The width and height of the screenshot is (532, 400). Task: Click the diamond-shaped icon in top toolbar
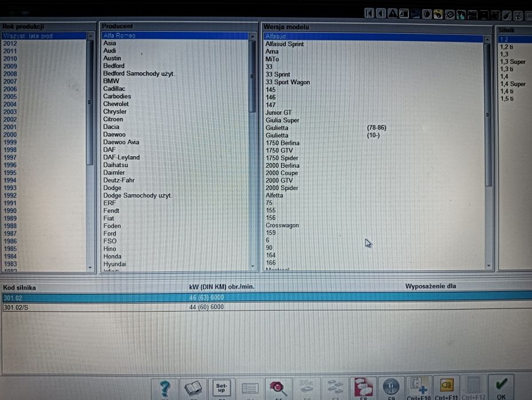450,14
